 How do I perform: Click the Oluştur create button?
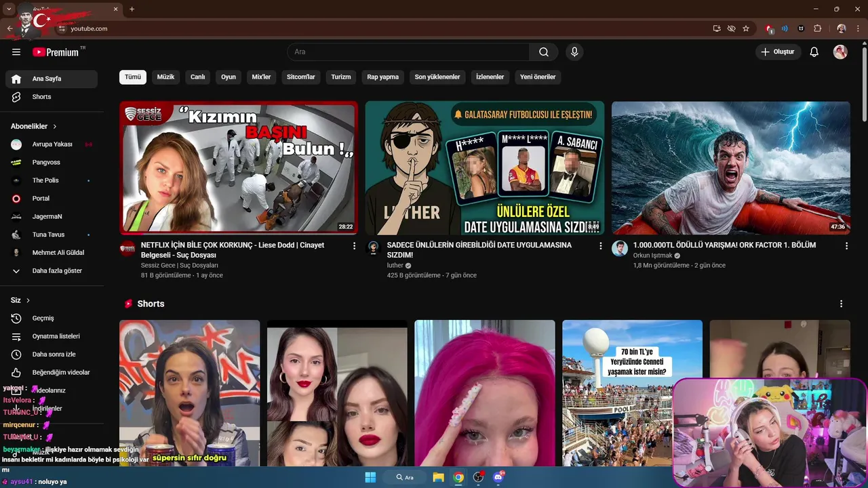point(778,52)
